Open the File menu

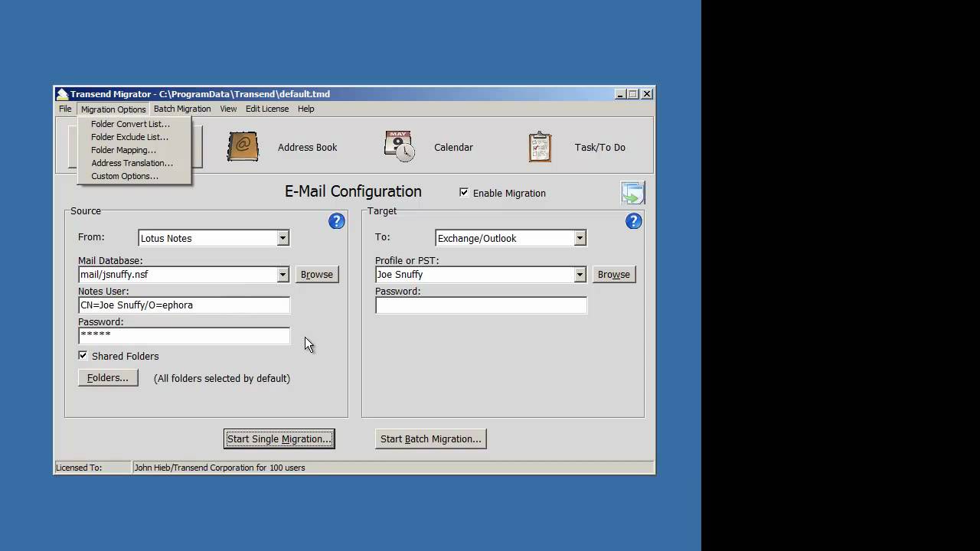click(x=65, y=109)
